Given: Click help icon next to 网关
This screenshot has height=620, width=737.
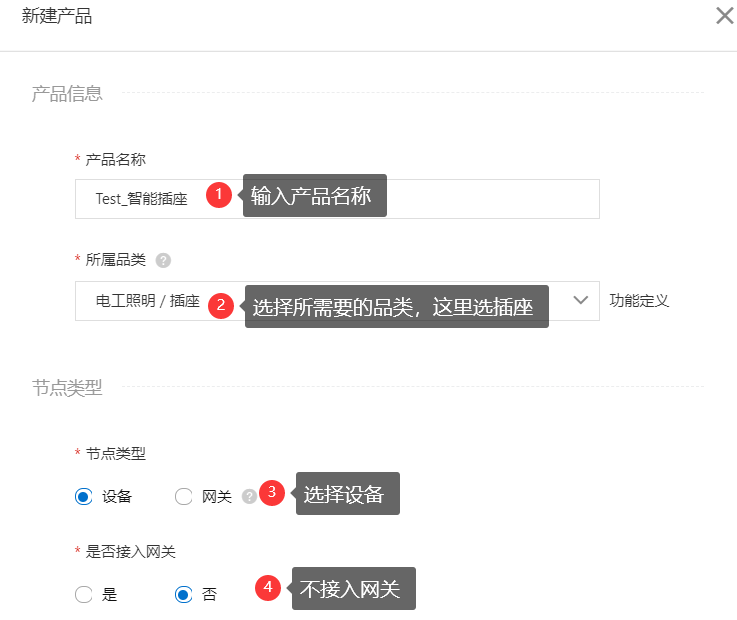Looking at the screenshot, I should (x=249, y=496).
